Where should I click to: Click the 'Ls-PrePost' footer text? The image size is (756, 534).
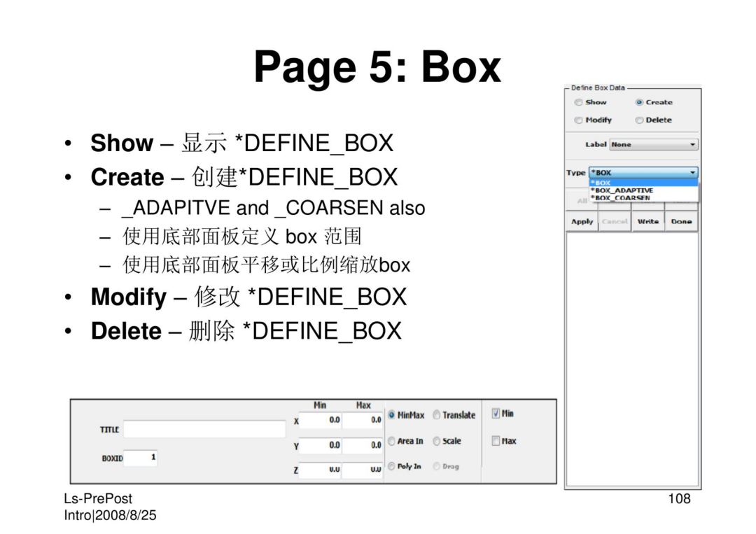(98, 498)
